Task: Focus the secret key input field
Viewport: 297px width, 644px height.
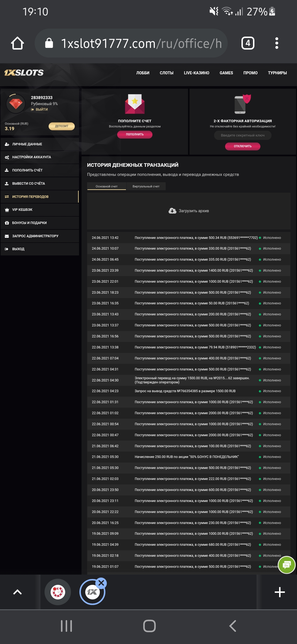Action: point(243,135)
